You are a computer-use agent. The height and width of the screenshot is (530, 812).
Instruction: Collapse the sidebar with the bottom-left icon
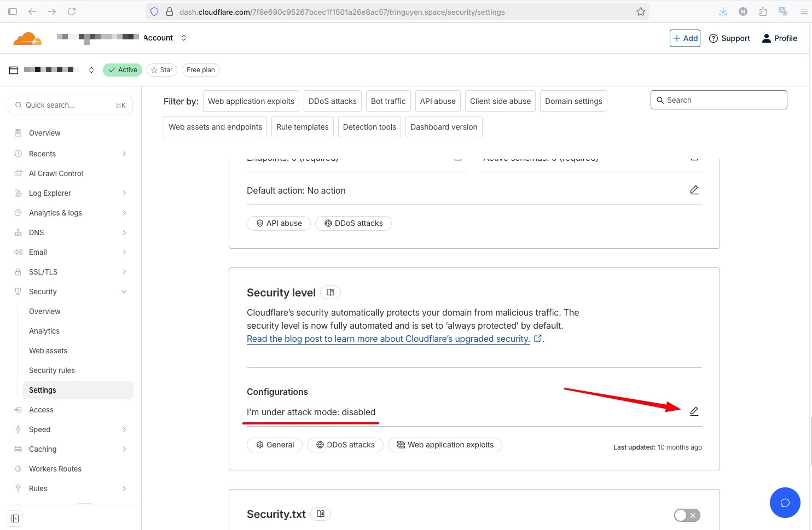14,518
